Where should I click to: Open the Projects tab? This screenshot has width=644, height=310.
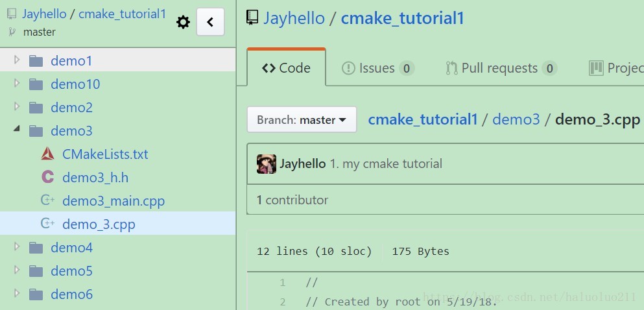click(616, 68)
